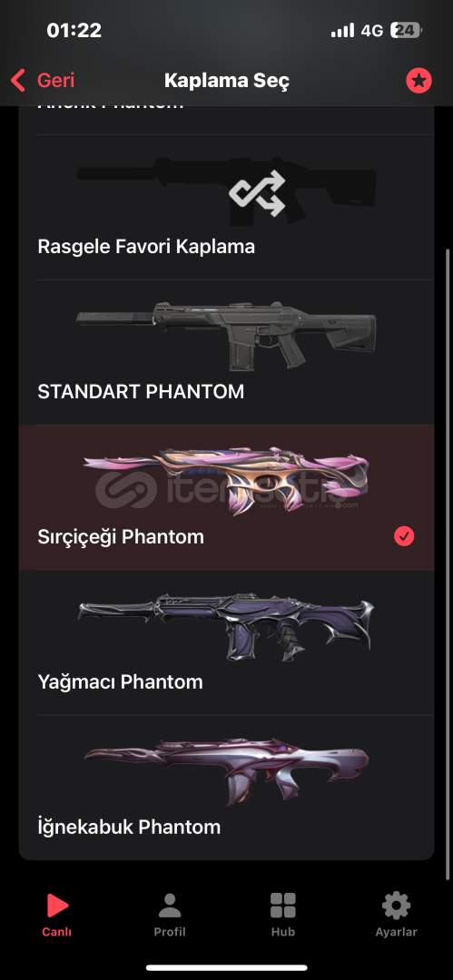The height and width of the screenshot is (980, 453).
Task: Select the Yağmacı Phantom skin label
Action: 120,681
